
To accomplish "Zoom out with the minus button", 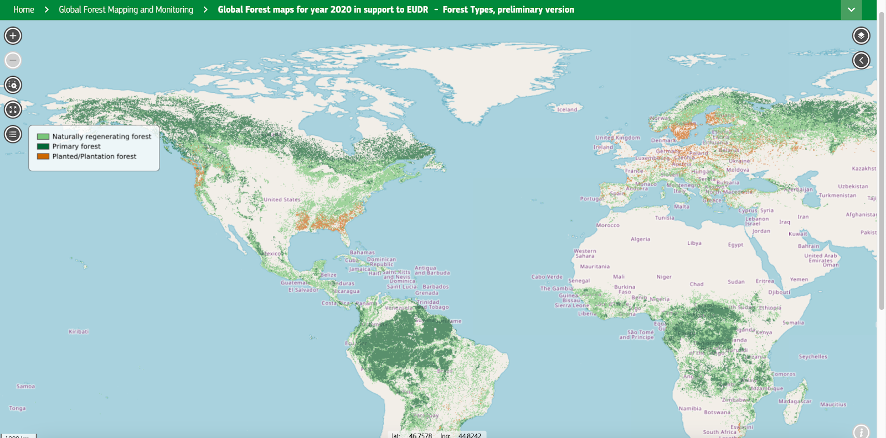I will coord(13,60).
